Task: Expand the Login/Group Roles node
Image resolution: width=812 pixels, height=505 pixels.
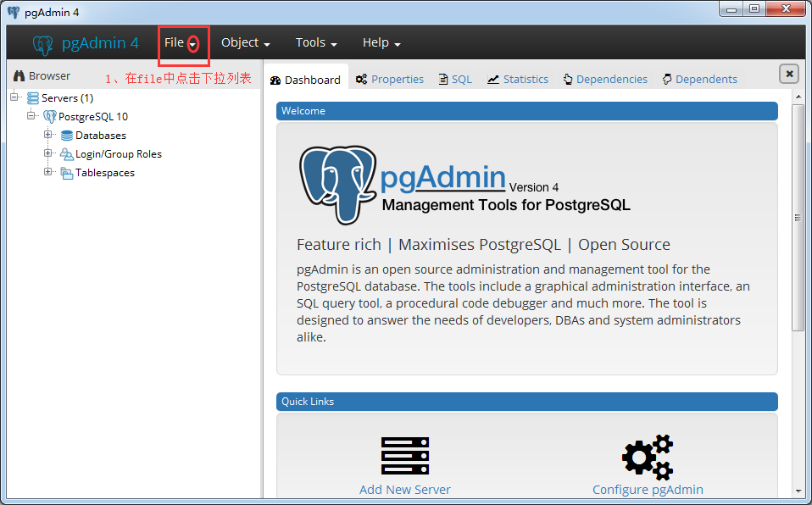Action: (47, 153)
